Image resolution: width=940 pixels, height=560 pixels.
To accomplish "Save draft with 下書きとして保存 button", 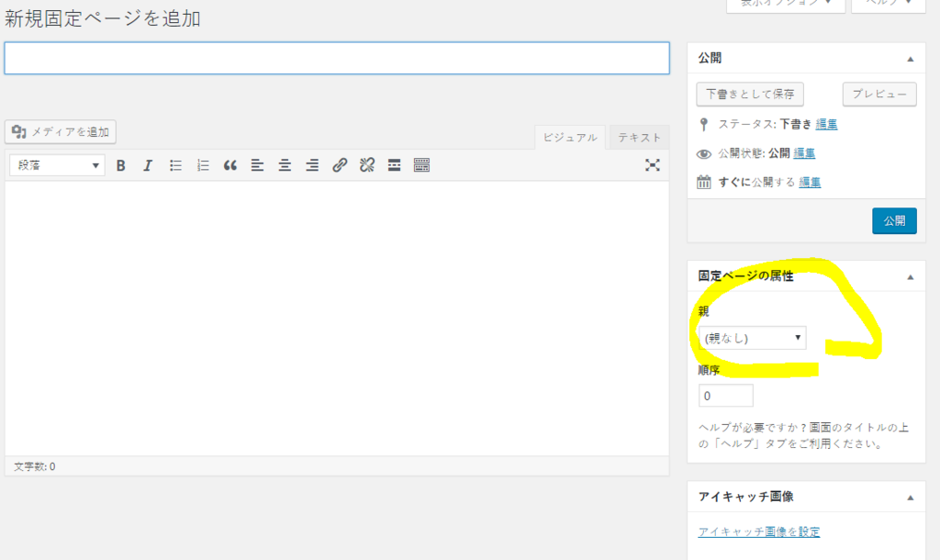I will pos(750,95).
